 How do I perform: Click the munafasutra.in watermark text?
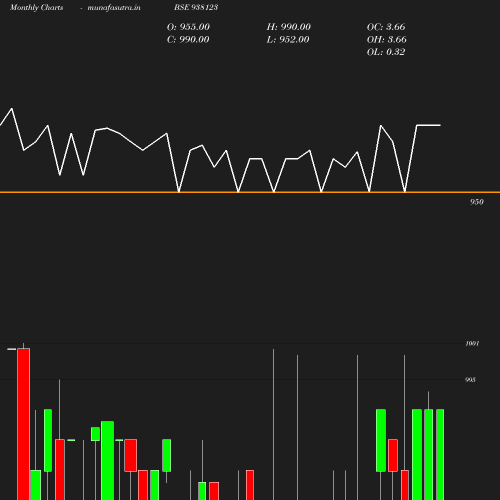tap(114, 7)
